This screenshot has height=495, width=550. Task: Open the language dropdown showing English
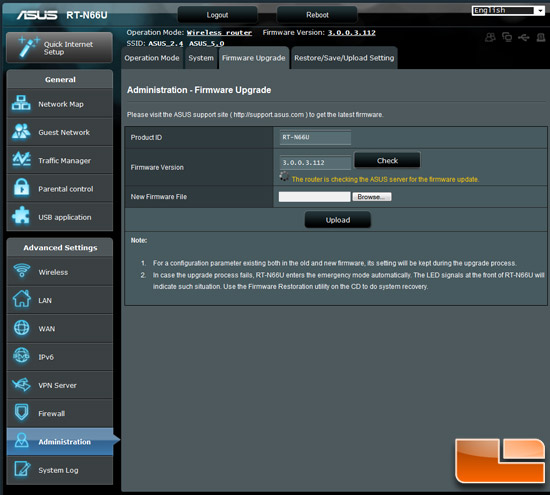[x=508, y=11]
